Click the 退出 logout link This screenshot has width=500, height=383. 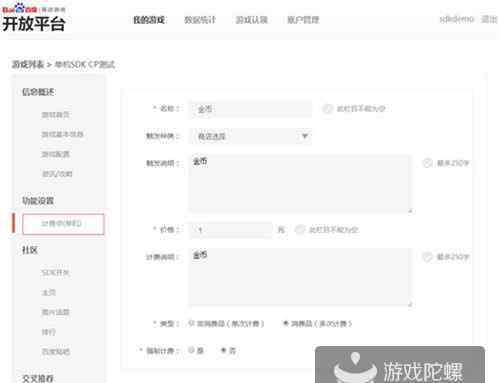click(489, 19)
